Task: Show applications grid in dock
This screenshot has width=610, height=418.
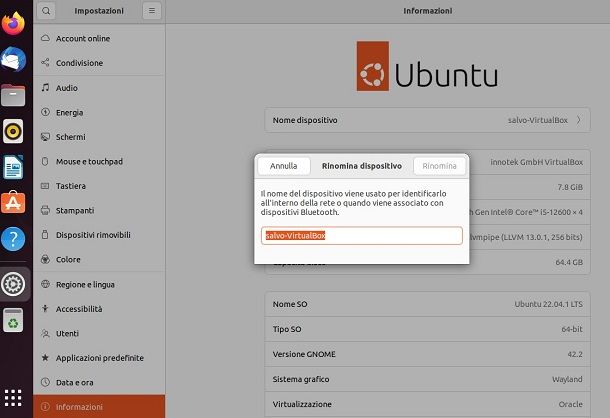Action: tap(13, 398)
